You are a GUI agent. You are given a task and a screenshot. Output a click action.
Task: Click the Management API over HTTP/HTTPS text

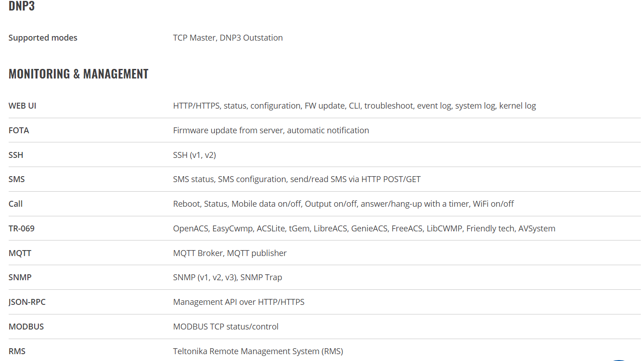239,302
